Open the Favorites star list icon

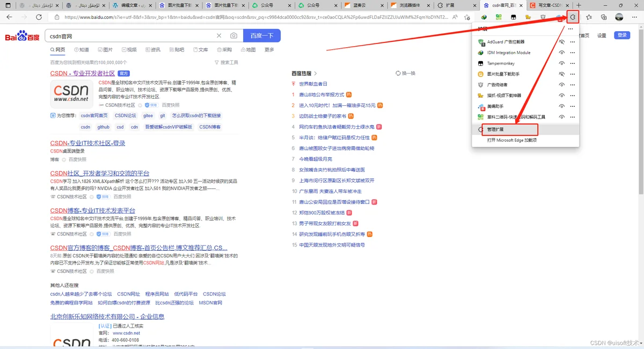(x=589, y=17)
